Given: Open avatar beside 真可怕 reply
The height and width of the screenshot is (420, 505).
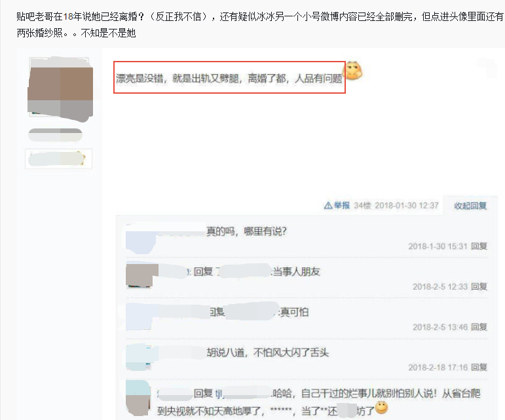Looking at the screenshot, I should [139, 316].
